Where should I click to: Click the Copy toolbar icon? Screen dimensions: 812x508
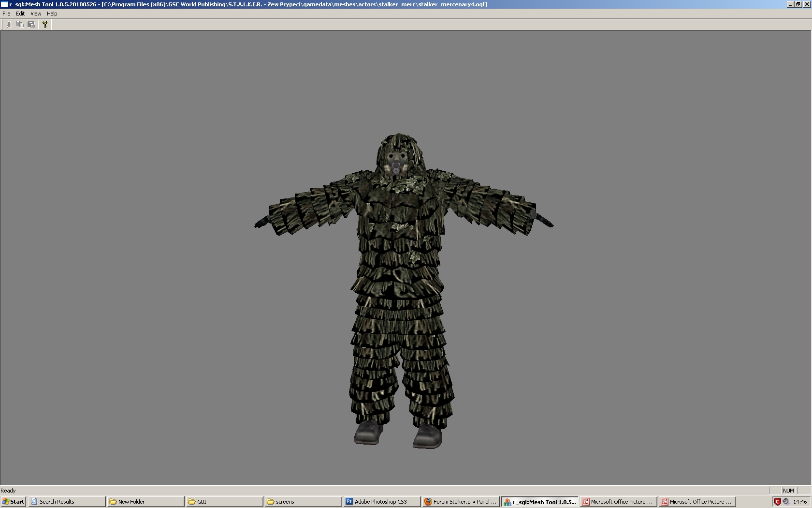click(20, 24)
